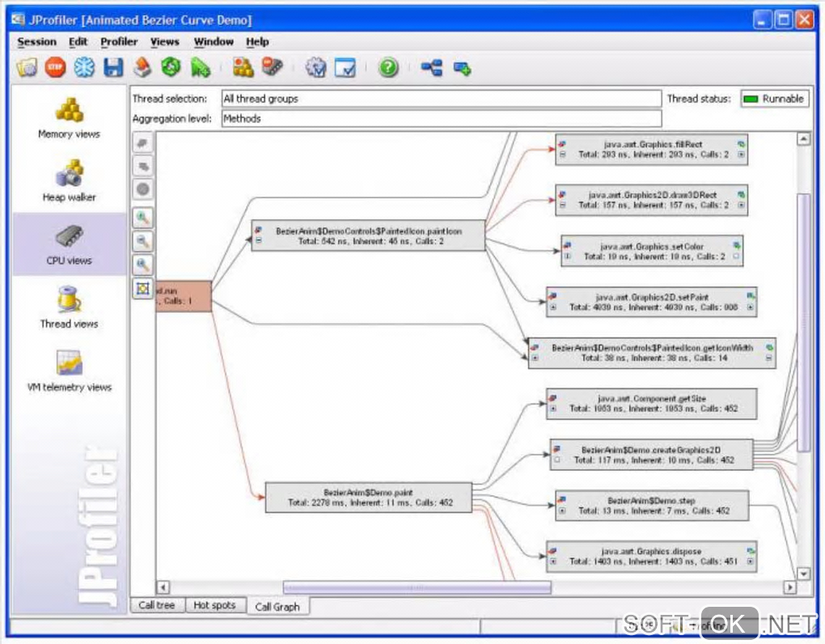Collapse left toggle on paintIcon node
This screenshot has height=644, width=825.
pyautogui.click(x=258, y=240)
